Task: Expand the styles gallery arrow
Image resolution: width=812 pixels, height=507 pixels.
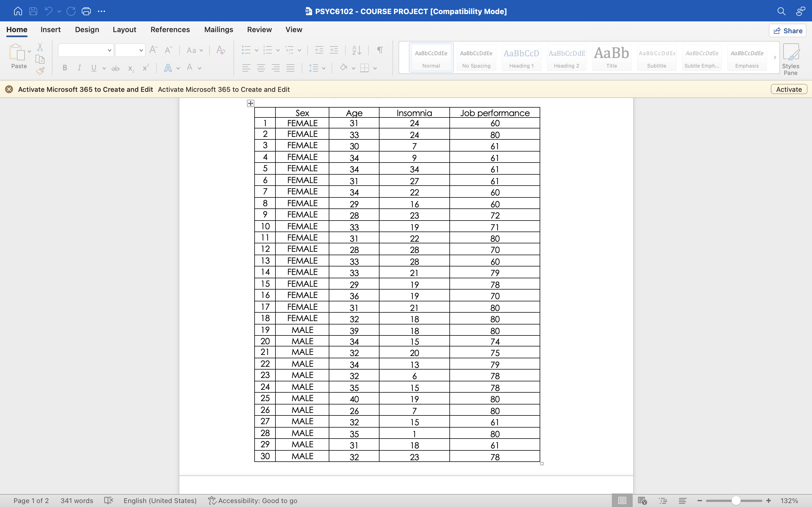Action: [775, 57]
